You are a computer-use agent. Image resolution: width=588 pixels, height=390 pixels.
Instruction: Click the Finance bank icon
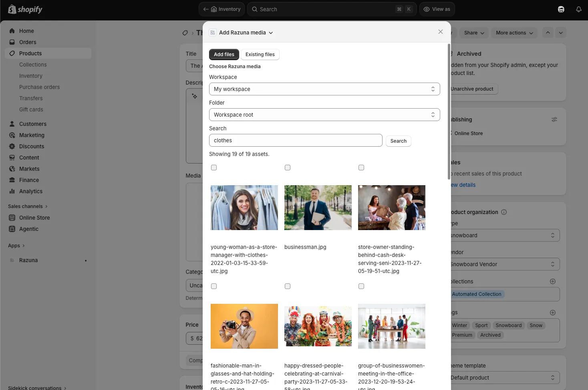[12, 180]
